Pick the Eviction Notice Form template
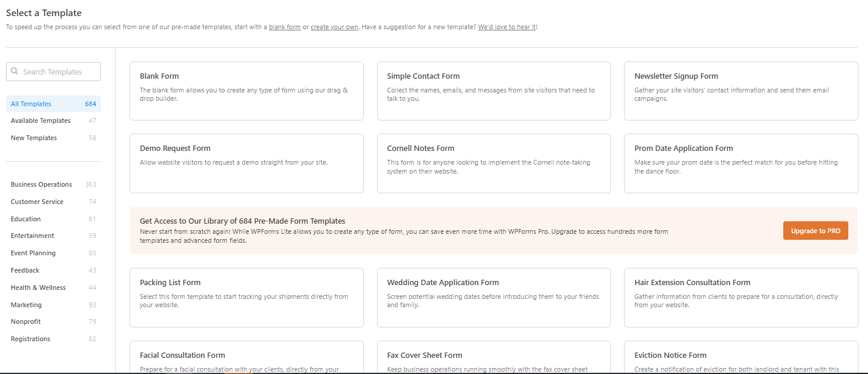868x374 pixels. coord(741,357)
